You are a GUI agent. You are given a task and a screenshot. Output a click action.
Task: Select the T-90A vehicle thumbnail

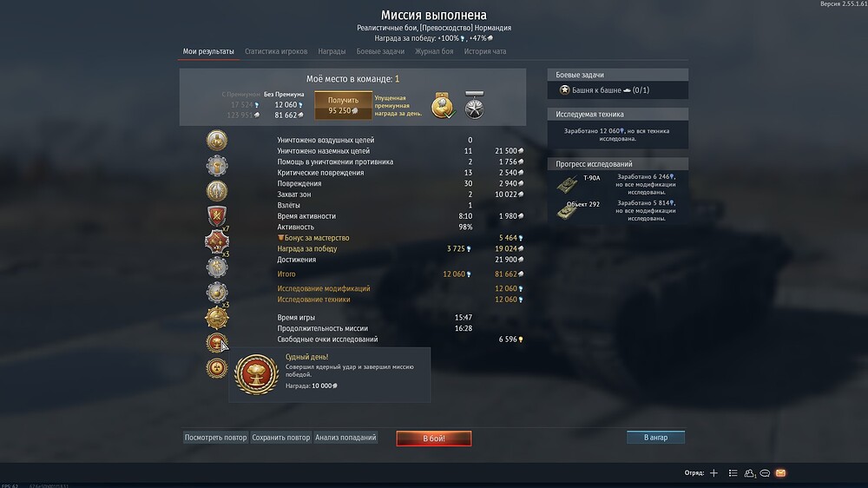pyautogui.click(x=567, y=184)
